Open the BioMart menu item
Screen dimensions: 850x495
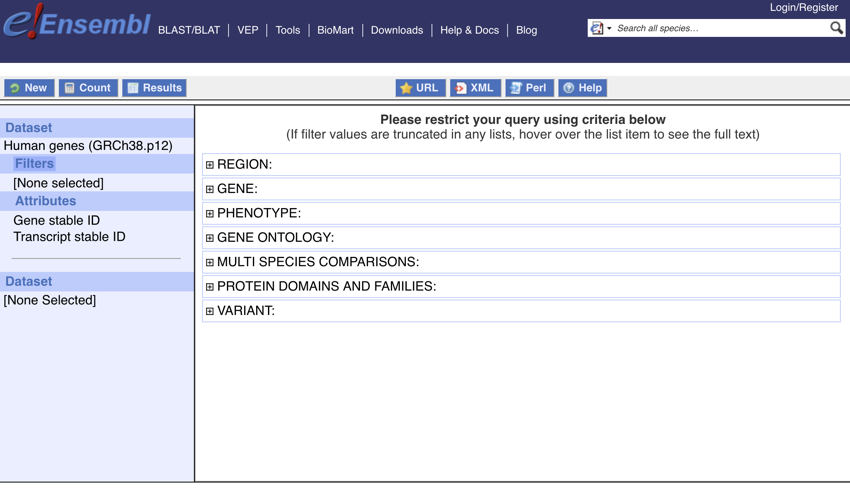(x=335, y=30)
